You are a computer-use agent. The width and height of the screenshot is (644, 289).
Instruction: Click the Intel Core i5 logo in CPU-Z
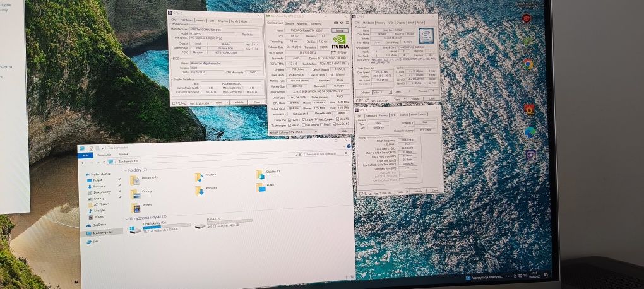point(426,36)
